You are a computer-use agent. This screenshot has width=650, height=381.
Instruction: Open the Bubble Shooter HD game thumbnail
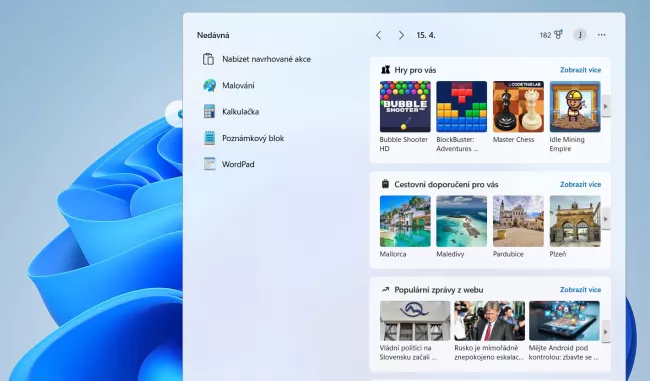click(x=405, y=107)
